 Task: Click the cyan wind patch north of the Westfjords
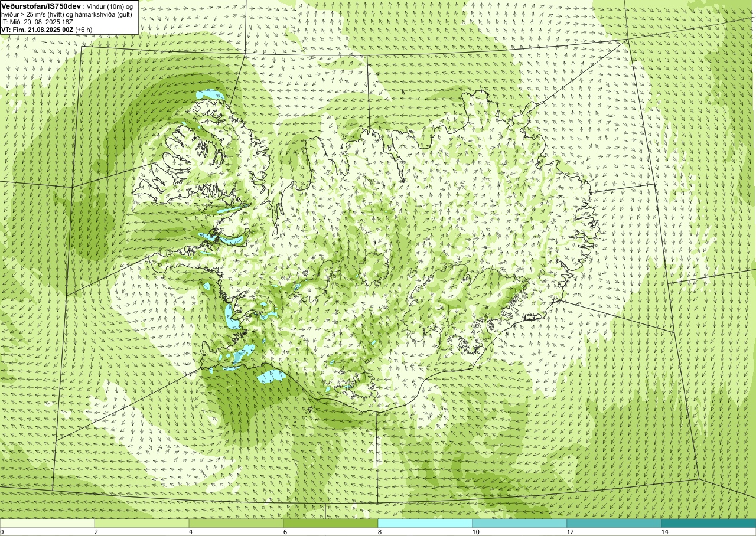pyautogui.click(x=210, y=95)
